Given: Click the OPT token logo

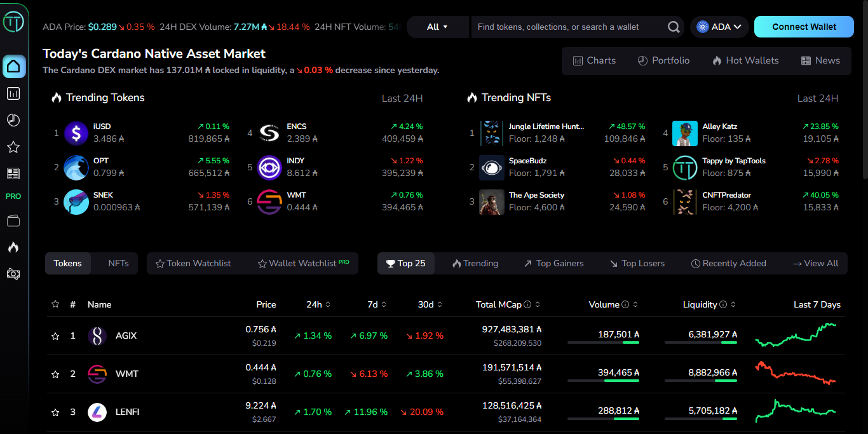Looking at the screenshot, I should click(x=76, y=168).
